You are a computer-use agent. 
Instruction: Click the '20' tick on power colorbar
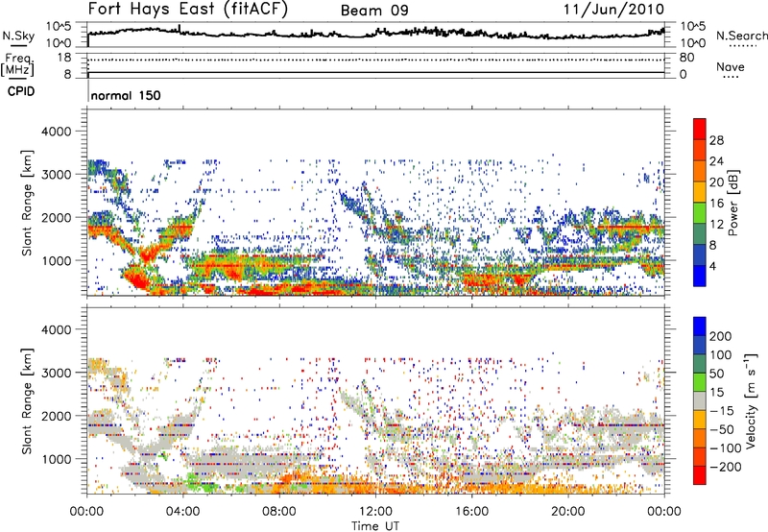716,182
